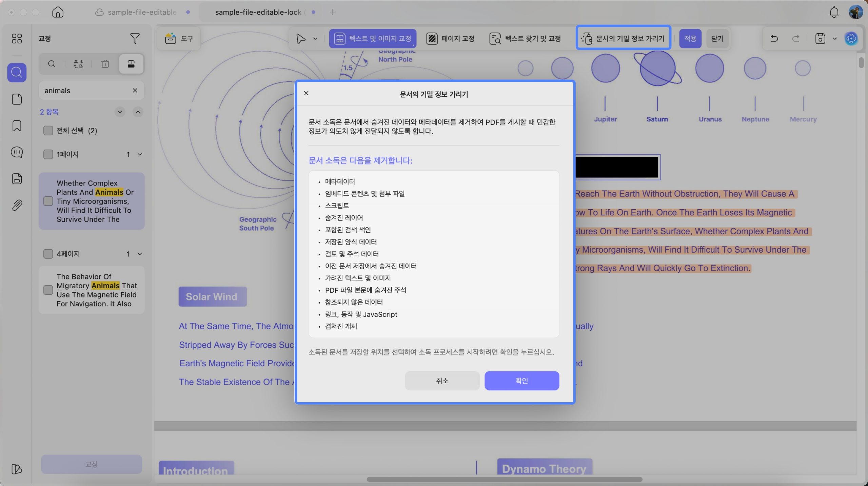
Task: Check the 1페이지 checkbox
Action: click(48, 154)
